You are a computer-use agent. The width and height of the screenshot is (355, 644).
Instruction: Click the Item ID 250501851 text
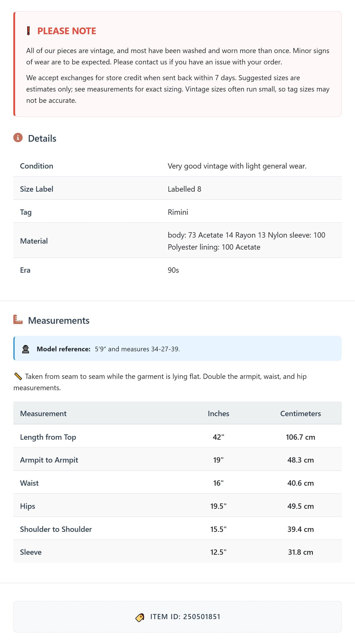(185, 617)
